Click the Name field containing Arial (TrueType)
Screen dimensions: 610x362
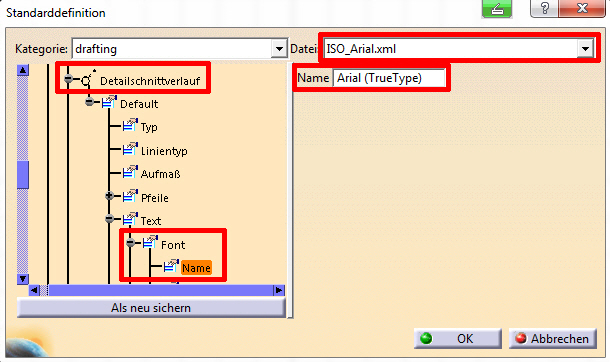[389, 78]
